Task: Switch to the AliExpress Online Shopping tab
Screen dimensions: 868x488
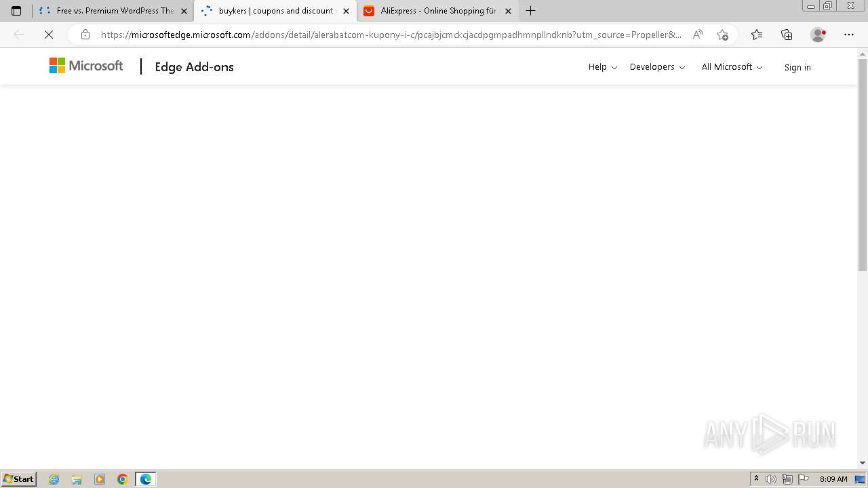Action: tap(437, 11)
